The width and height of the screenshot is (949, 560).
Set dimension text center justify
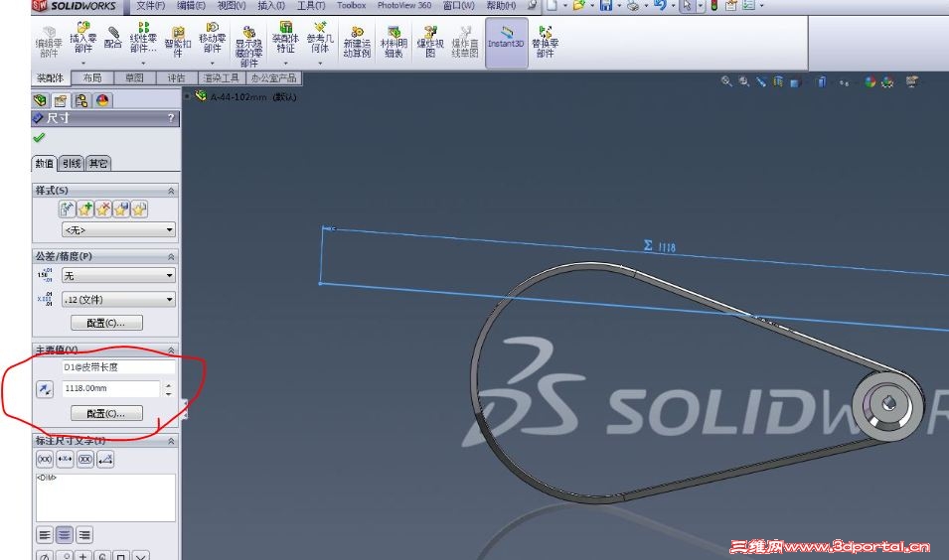(x=65, y=534)
